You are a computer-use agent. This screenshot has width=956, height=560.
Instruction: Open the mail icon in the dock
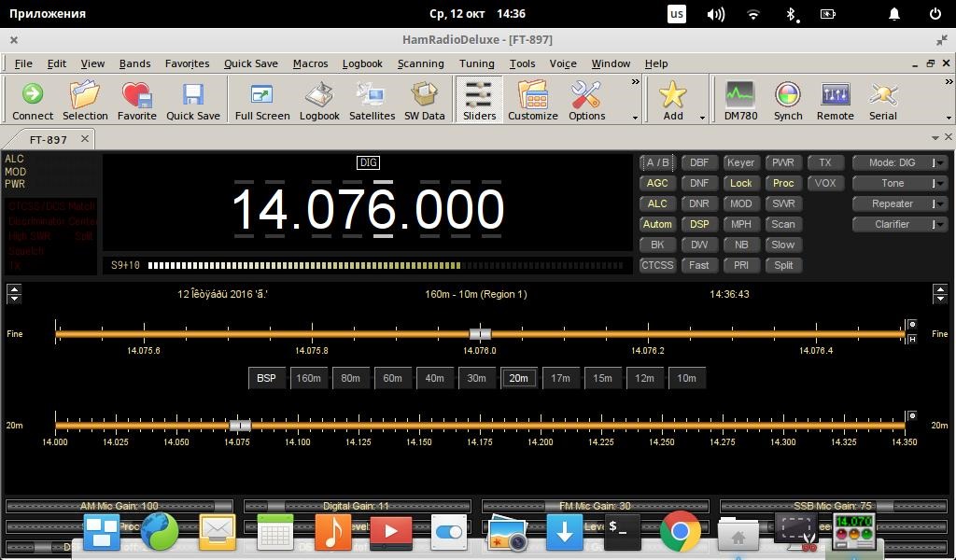pyautogui.click(x=217, y=532)
